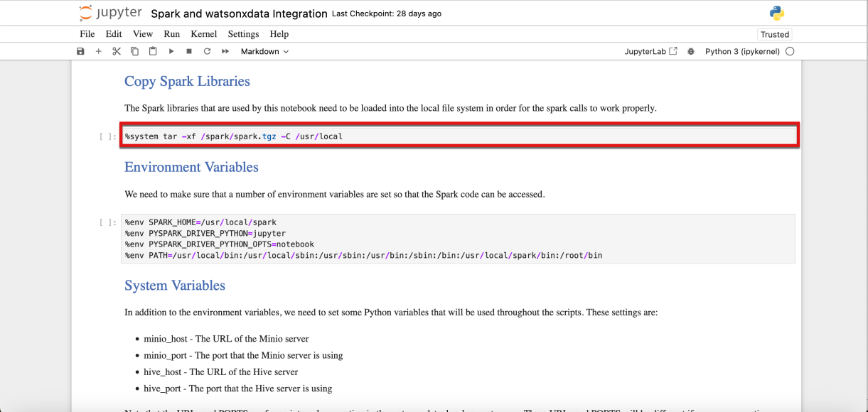Screen dimensions: 868x412
Task: Restart the kernel circular arrow icon
Action: pos(207,51)
